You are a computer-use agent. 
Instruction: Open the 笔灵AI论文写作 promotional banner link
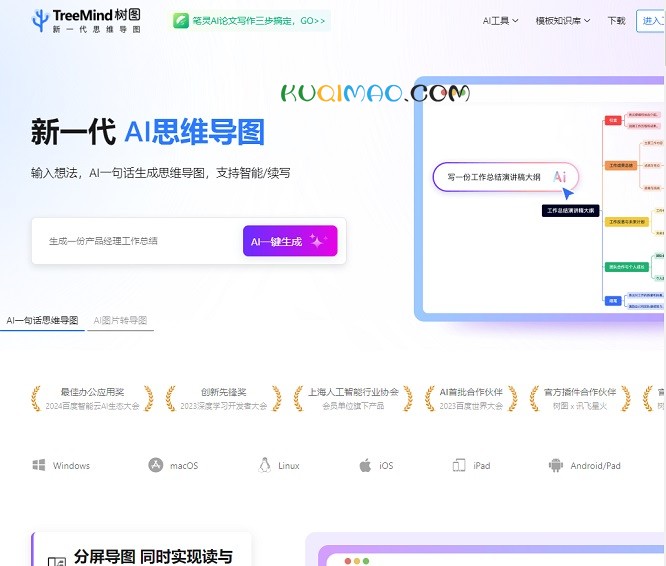point(250,20)
